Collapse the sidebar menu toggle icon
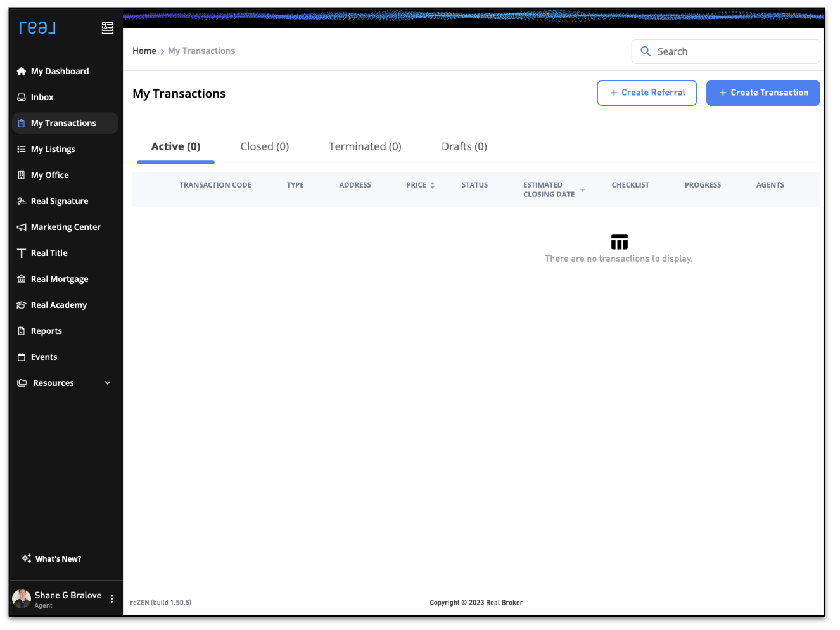This screenshot has height=630, width=840. 108,28
